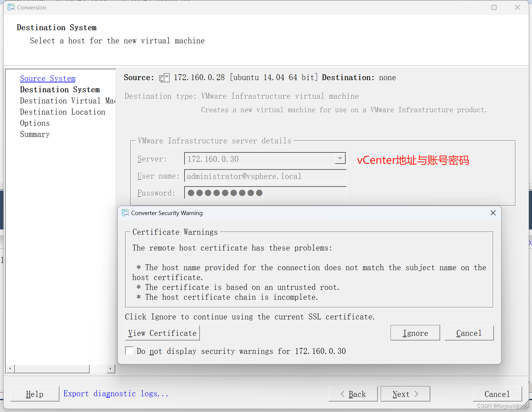
Task: Focus the User name field
Action: point(266,176)
